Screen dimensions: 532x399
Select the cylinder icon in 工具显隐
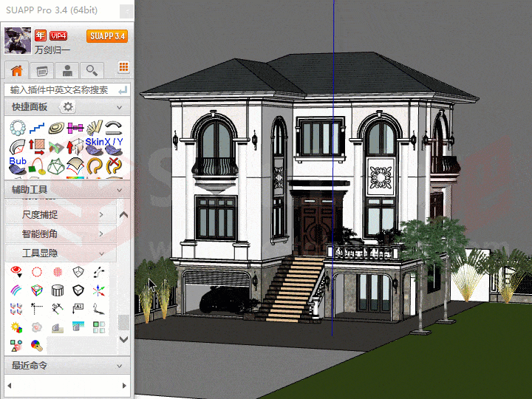click(x=57, y=290)
